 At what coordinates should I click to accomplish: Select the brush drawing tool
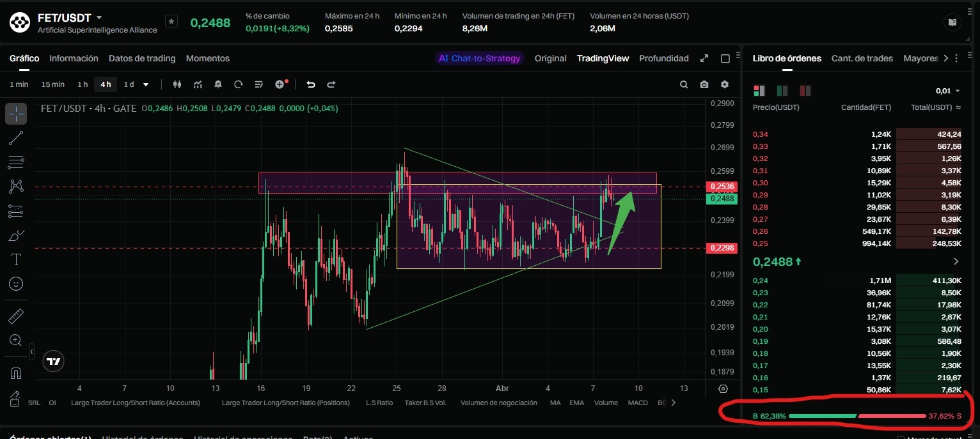[16, 235]
